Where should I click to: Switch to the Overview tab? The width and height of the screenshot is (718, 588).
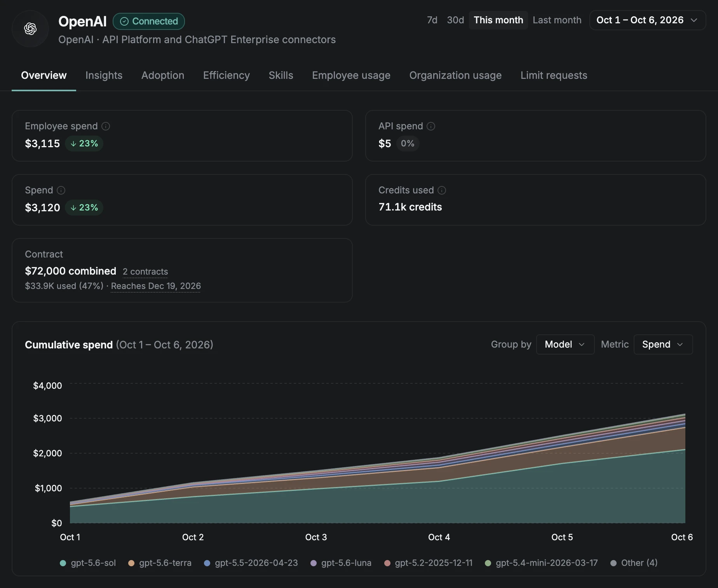tap(44, 75)
